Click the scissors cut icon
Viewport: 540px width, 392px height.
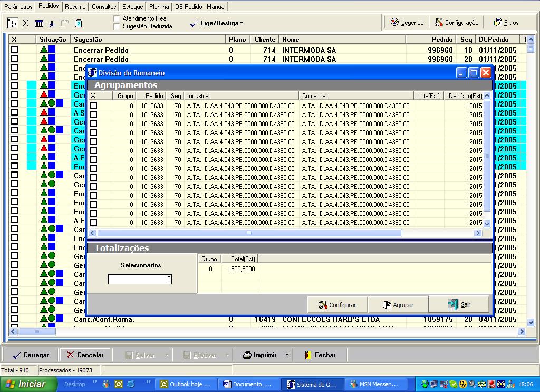(52, 23)
